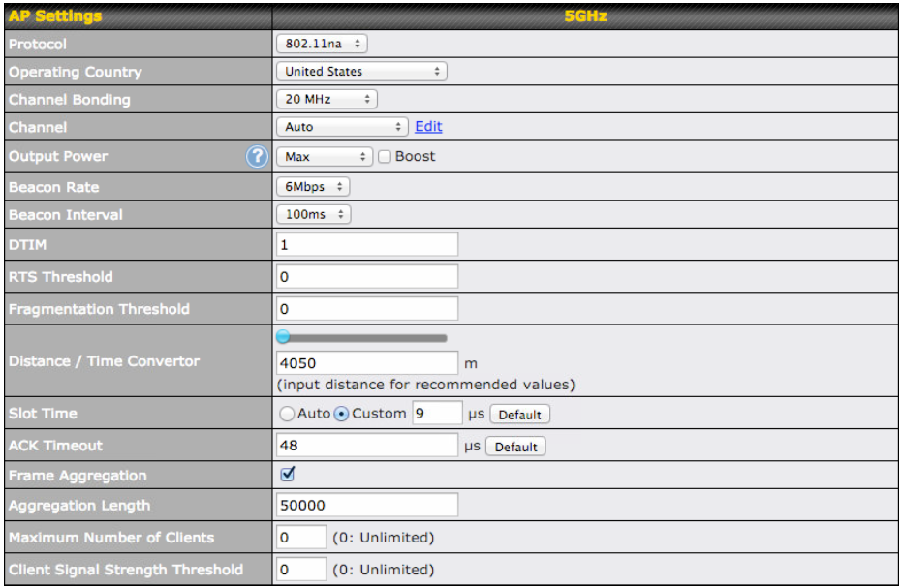Click the DTIM input field

pyautogui.click(x=367, y=245)
